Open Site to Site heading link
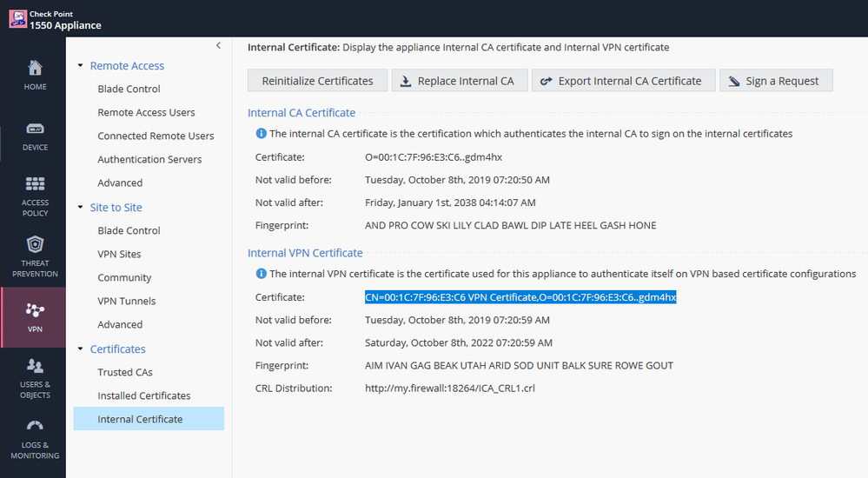868x478 pixels. click(116, 207)
